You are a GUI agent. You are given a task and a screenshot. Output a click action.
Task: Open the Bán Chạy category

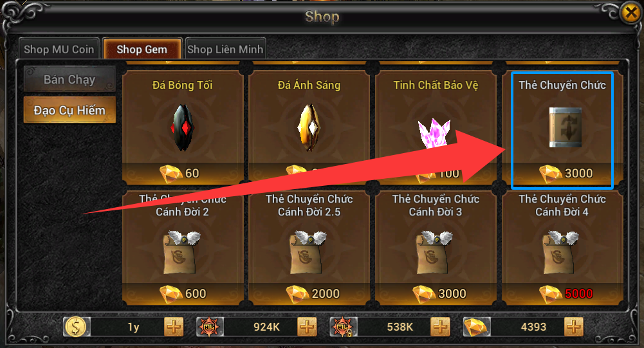(69, 79)
